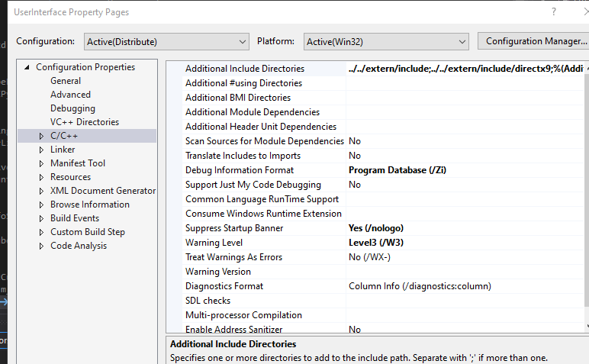Expand the Browse Information node arrow

[x=41, y=205]
